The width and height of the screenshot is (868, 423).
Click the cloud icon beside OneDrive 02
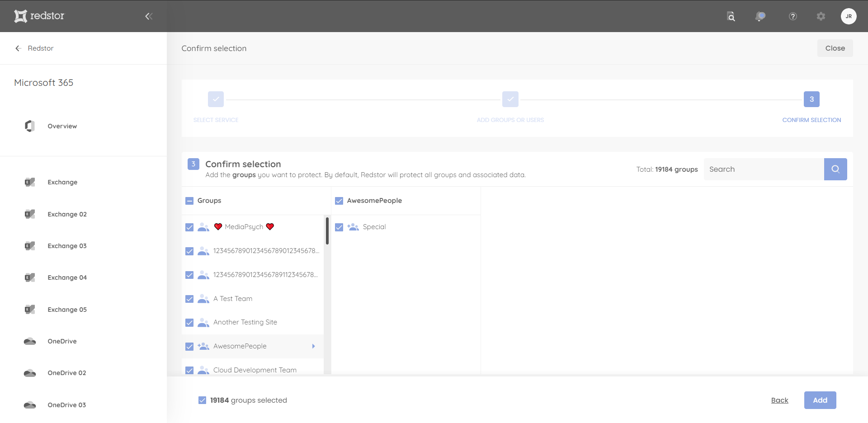coord(30,373)
